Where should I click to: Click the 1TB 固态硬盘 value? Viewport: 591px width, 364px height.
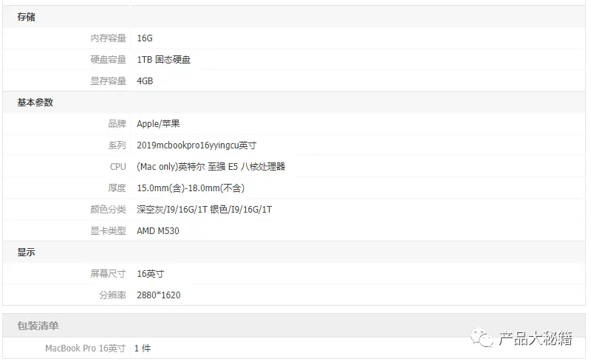pos(163,60)
